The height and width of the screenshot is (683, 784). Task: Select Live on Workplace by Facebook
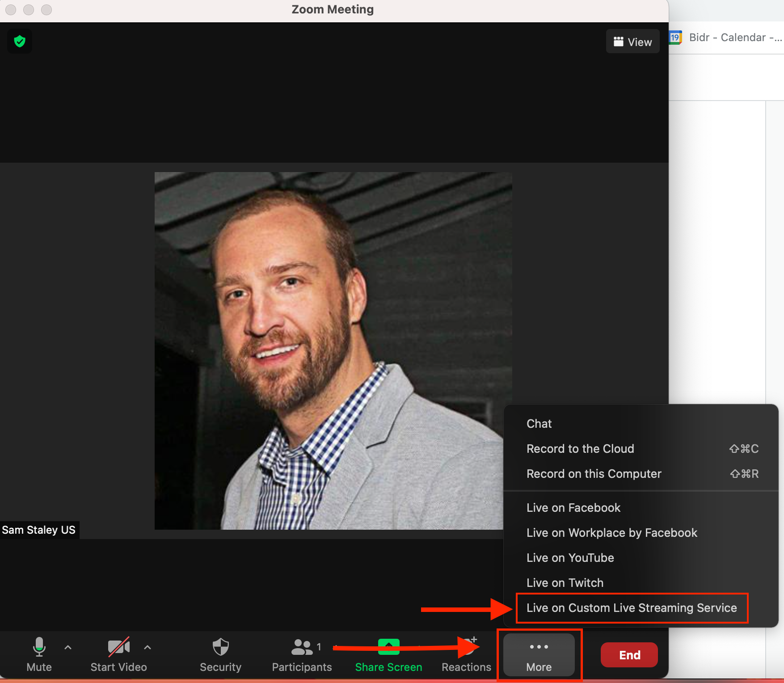click(641, 533)
